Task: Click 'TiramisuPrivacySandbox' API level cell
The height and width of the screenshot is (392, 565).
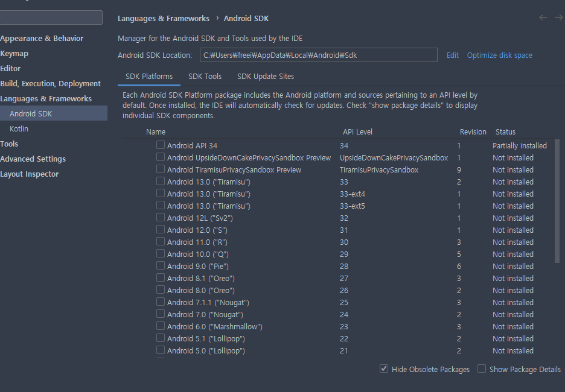Action: [x=378, y=169]
